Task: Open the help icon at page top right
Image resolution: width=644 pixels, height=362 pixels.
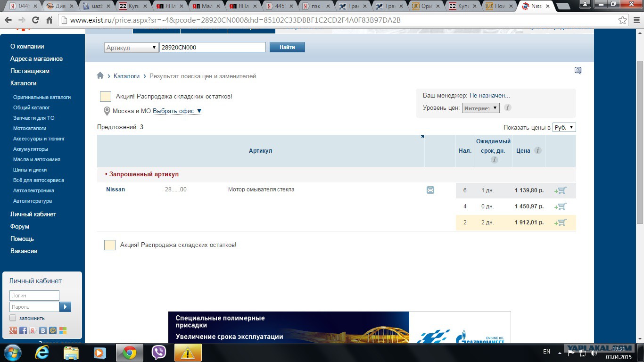Action: click(578, 71)
